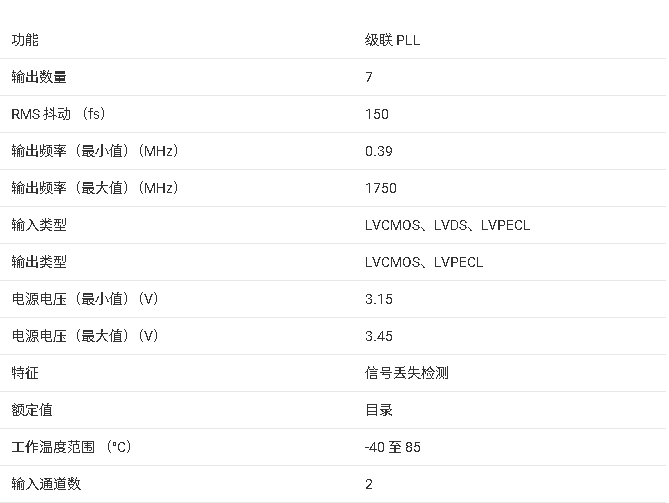The height and width of the screenshot is (503, 669).
Task: Click the RMS jitter value 150
Action: point(377,114)
